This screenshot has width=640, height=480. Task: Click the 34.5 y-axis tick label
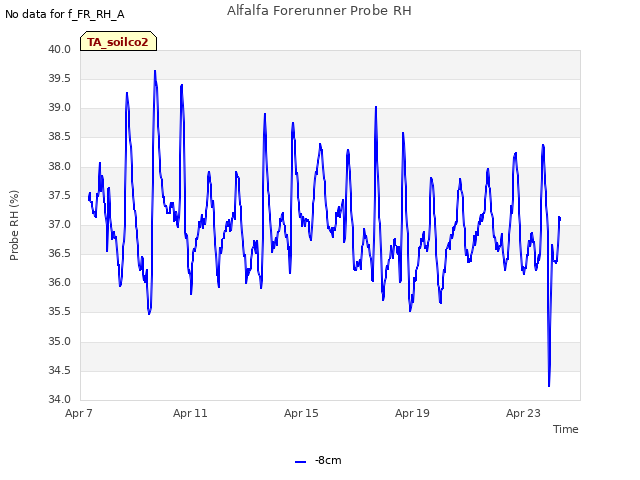[x=60, y=371]
